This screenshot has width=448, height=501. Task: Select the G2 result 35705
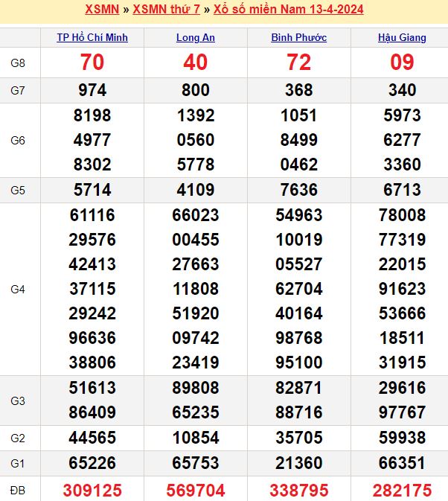pyautogui.click(x=298, y=438)
